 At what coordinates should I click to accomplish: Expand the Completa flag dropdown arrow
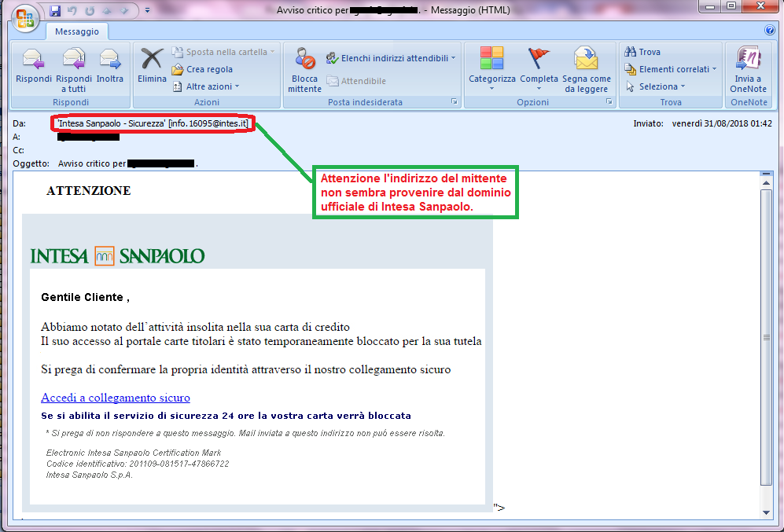tap(539, 89)
